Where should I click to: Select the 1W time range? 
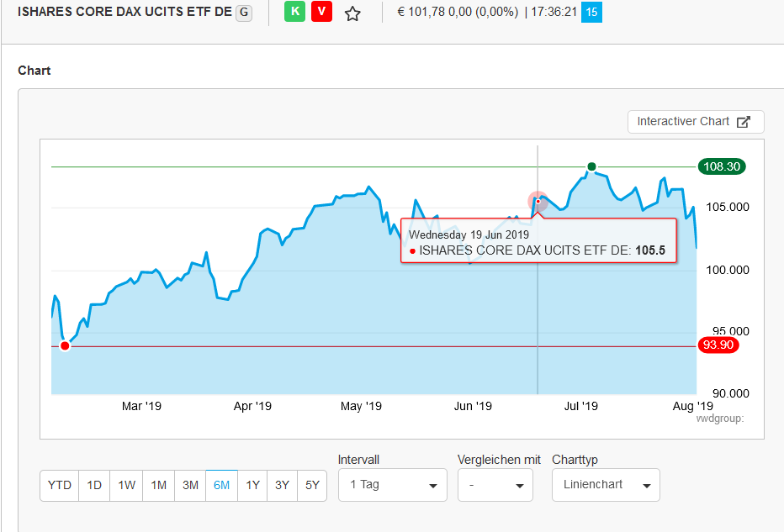click(126, 485)
